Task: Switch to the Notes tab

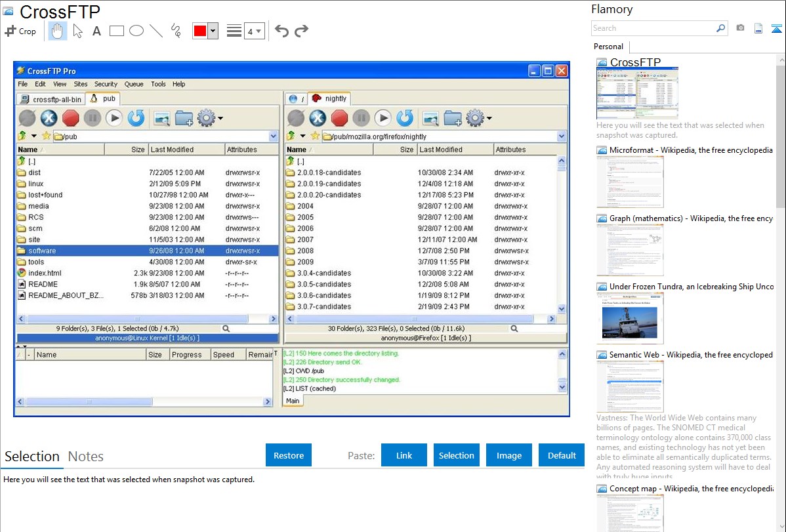Action: 86,457
